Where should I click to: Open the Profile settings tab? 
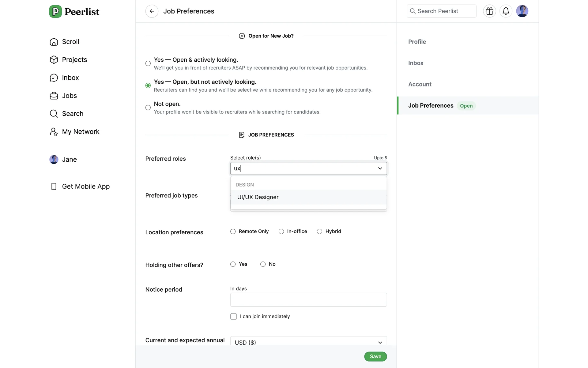pos(417,42)
